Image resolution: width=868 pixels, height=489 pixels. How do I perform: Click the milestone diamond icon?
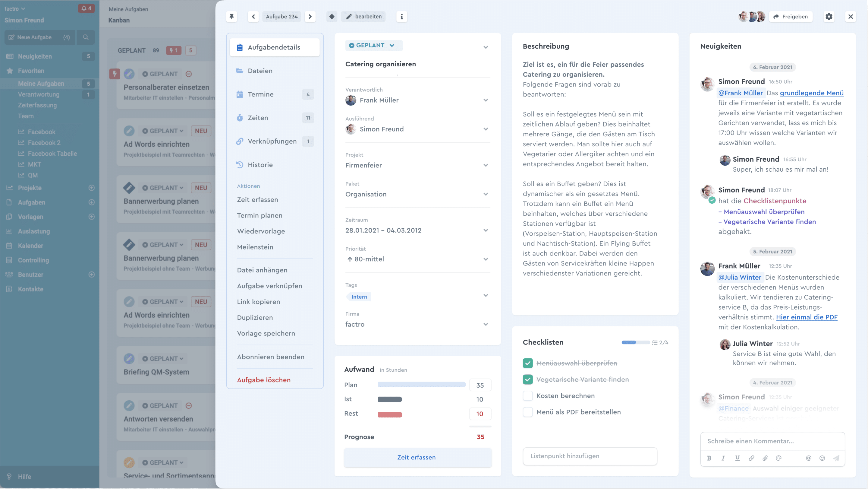point(332,17)
